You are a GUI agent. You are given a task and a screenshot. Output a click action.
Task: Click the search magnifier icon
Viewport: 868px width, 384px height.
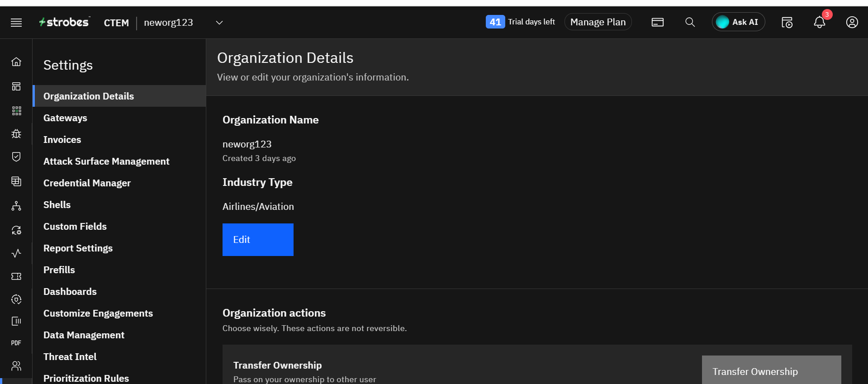[690, 22]
